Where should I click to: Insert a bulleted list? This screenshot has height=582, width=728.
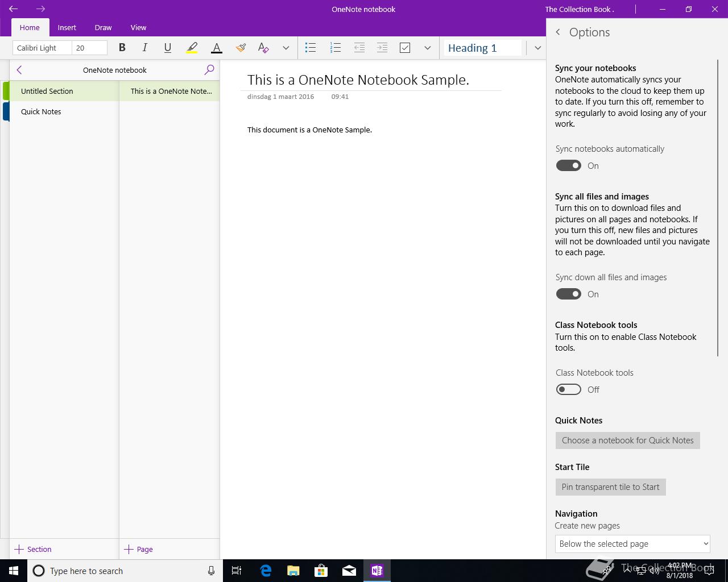[311, 48]
